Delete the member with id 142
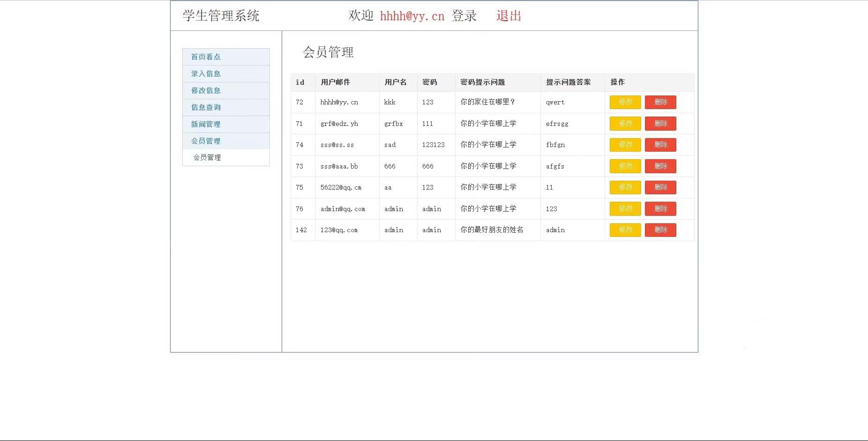 (660, 230)
